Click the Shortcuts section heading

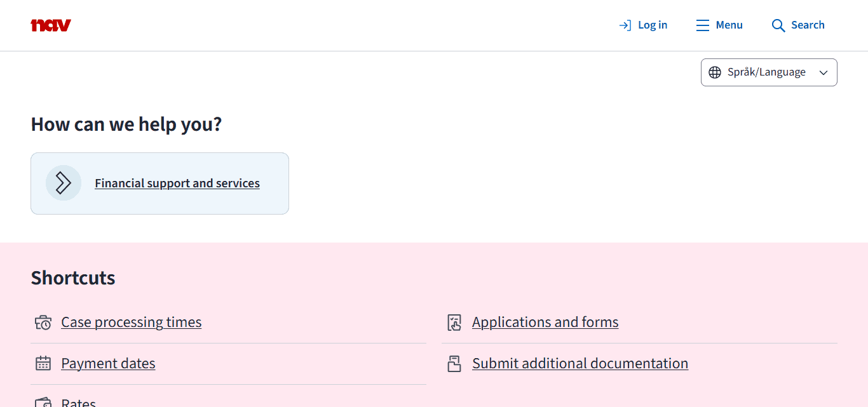(73, 278)
